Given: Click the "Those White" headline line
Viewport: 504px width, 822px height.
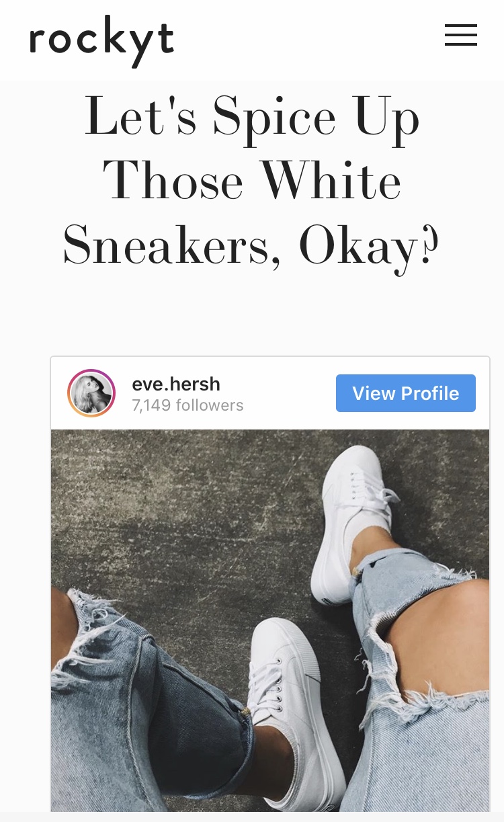Looking at the screenshot, I should pyautogui.click(x=252, y=181).
